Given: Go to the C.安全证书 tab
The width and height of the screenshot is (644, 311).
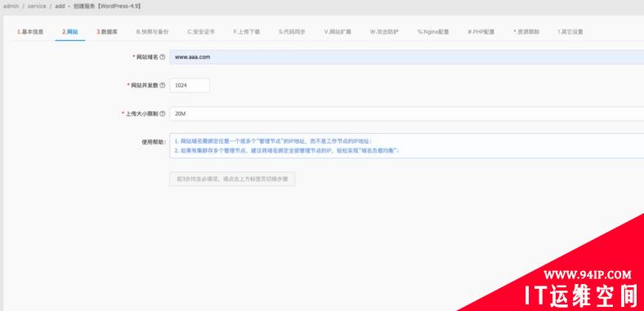Looking at the screenshot, I should tap(201, 32).
